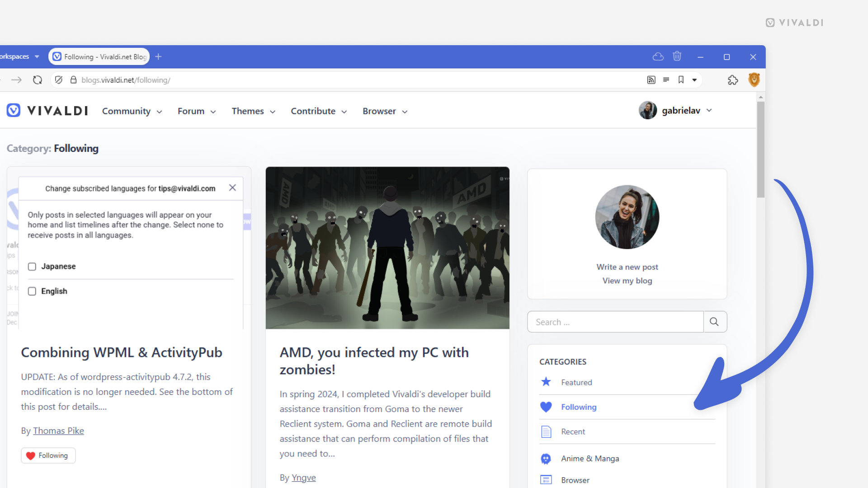Open the Featured category

click(x=576, y=382)
